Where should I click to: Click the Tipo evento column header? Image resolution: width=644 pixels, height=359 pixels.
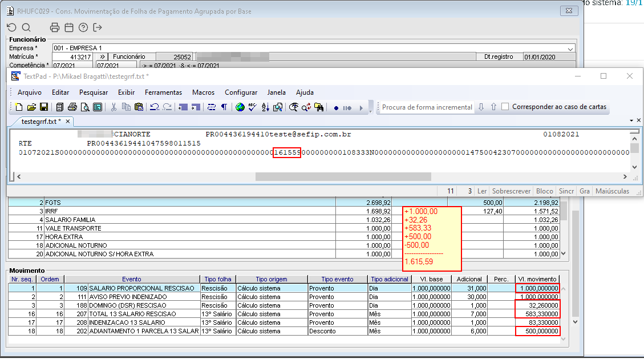pos(337,279)
